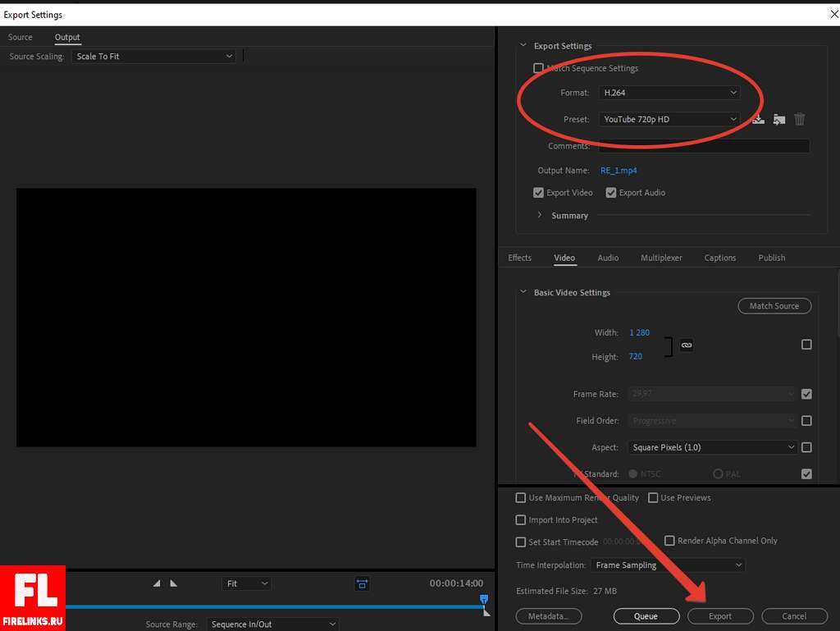Screen dimensions: 840x631
Task: Click the Queue button
Action: pos(646,616)
